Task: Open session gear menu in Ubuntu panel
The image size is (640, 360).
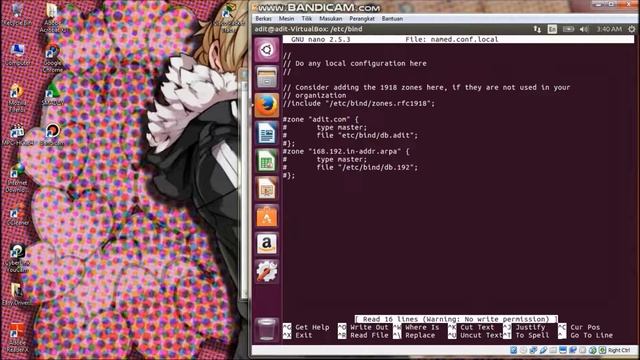Action: tap(631, 29)
